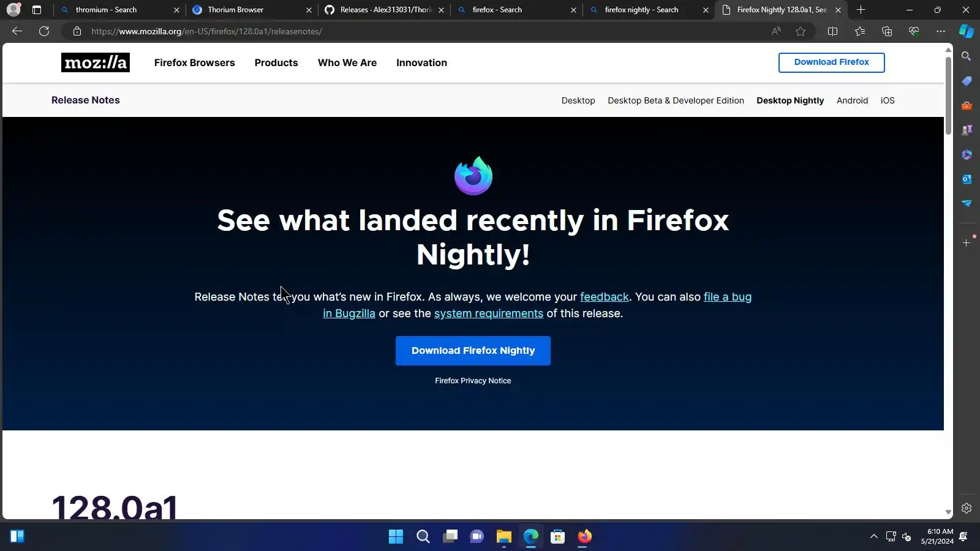Open sidebar Shopping tag icon
This screenshot has height=551, width=980.
click(967, 81)
